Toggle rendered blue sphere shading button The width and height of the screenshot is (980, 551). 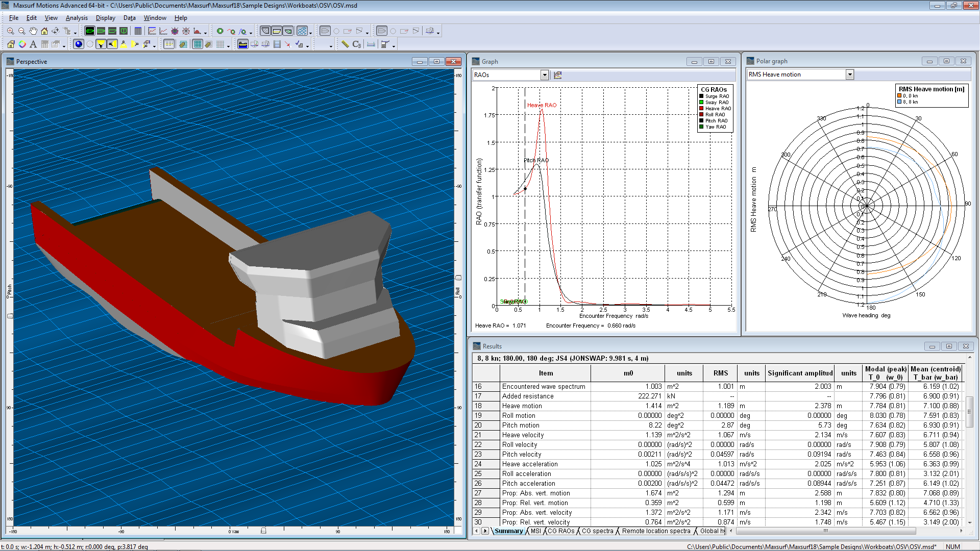(x=79, y=44)
